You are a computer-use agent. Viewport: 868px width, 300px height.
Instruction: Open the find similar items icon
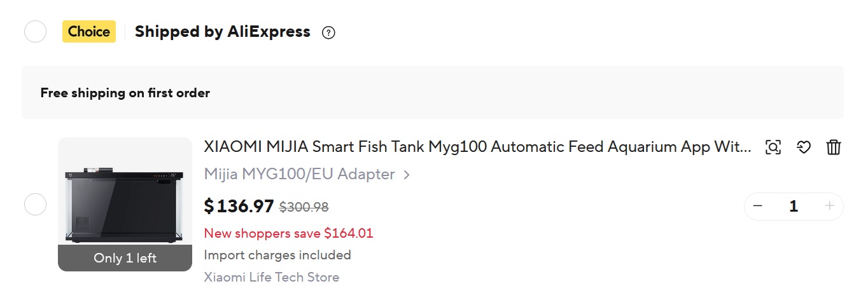click(773, 147)
